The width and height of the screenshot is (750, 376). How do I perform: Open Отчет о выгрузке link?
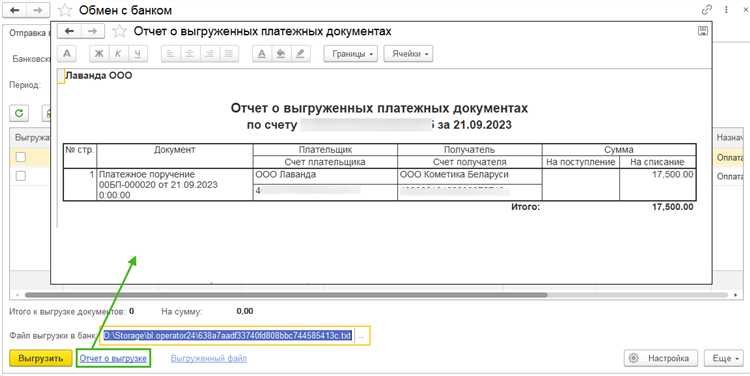coord(113,358)
